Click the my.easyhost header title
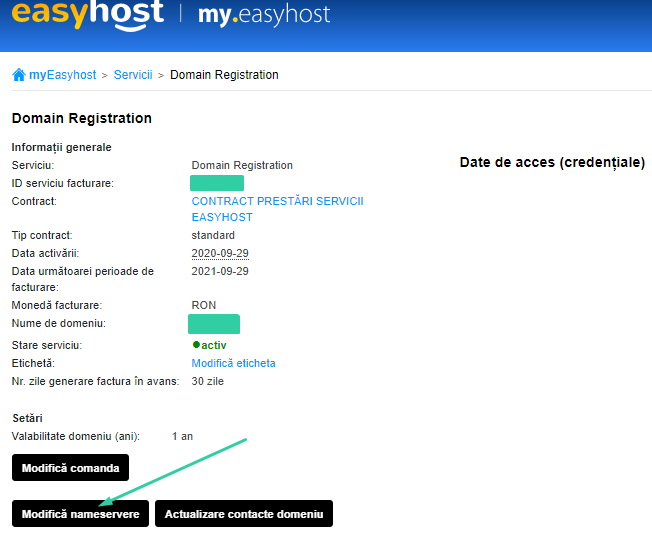 264,15
